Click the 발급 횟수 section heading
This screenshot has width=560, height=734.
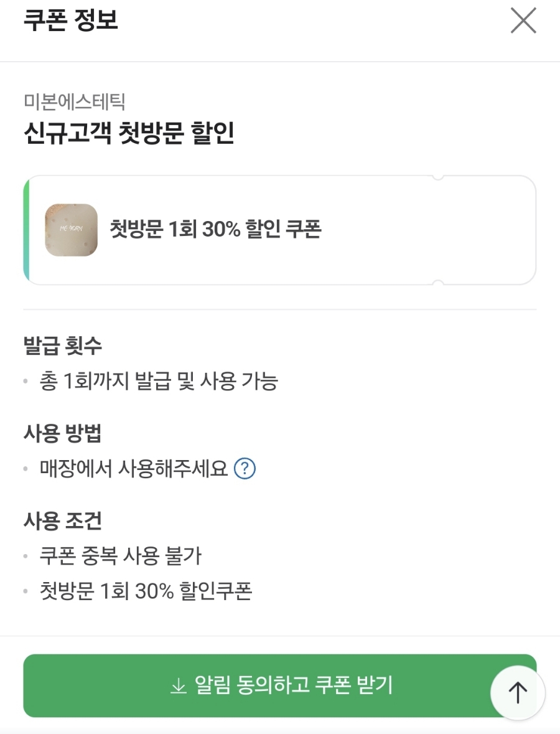(x=62, y=346)
